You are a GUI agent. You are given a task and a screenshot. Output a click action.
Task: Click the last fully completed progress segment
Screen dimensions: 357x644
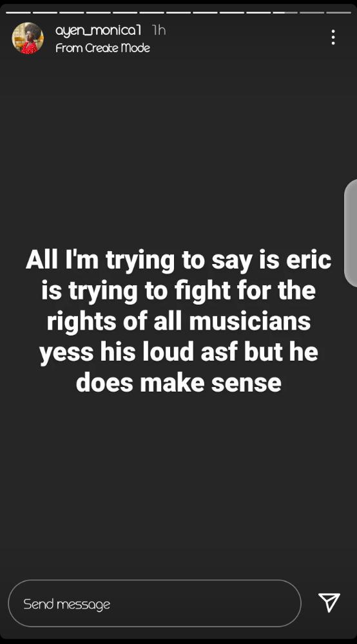pos(259,12)
